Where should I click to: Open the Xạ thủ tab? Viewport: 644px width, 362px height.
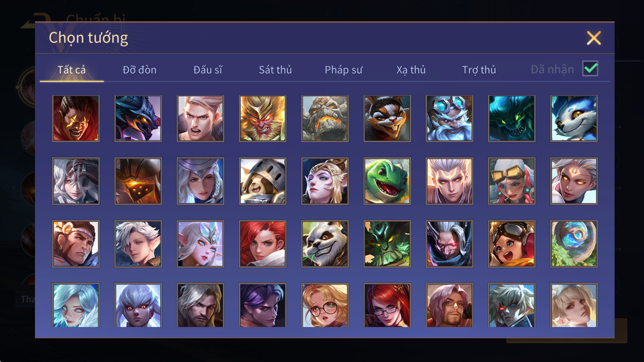click(411, 70)
